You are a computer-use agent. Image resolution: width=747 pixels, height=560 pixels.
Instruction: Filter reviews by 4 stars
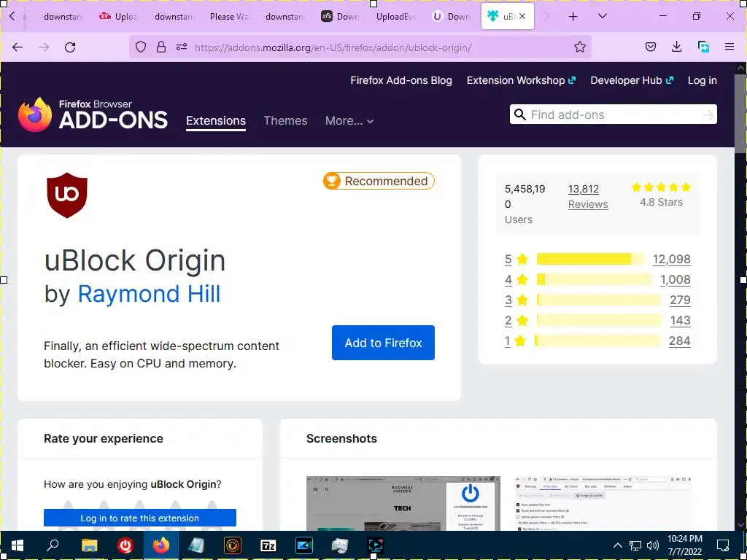516,279
